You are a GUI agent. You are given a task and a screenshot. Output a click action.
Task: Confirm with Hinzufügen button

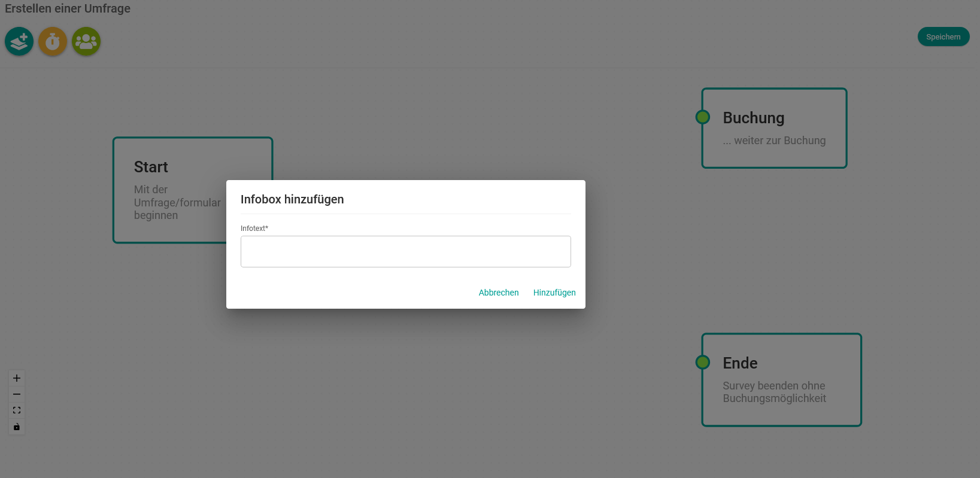[554, 293]
